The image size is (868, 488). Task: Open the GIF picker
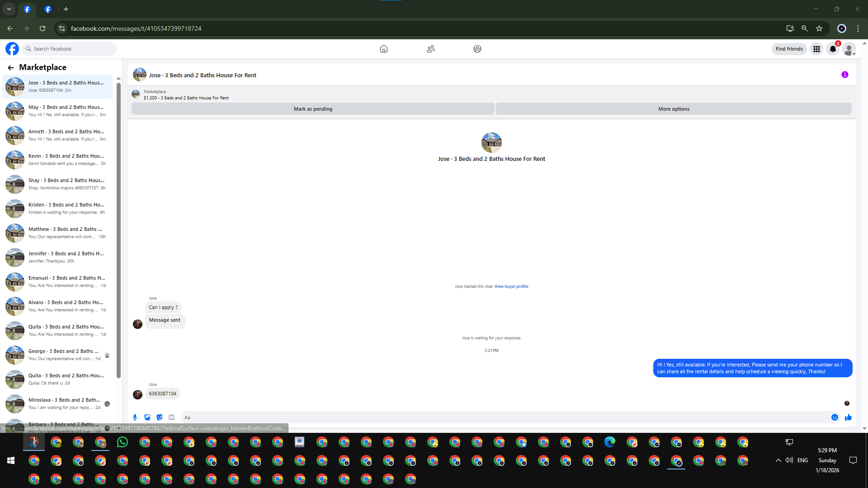(171, 418)
